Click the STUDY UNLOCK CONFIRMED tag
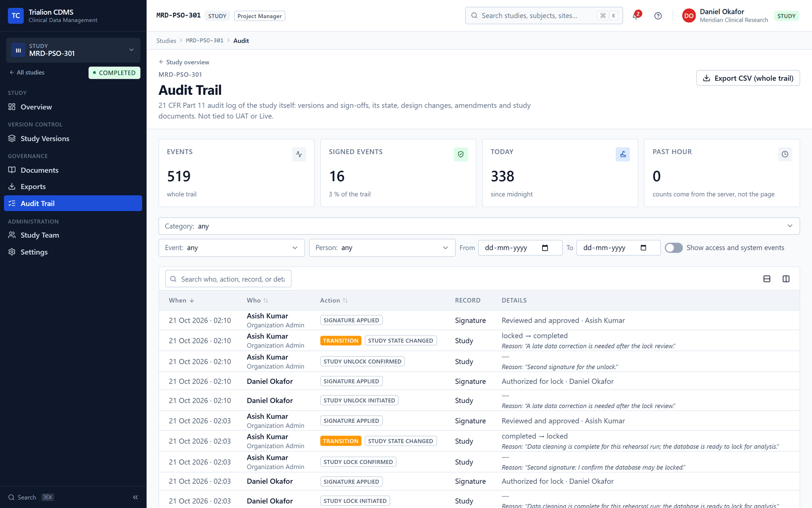This screenshot has height=508, width=812. pos(362,362)
